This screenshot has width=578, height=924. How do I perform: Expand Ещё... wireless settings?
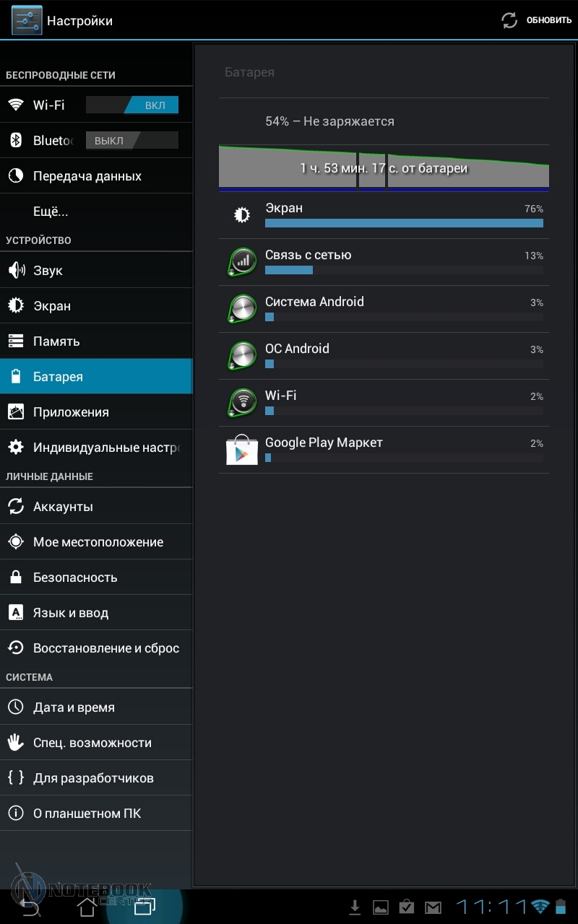pyautogui.click(x=51, y=212)
